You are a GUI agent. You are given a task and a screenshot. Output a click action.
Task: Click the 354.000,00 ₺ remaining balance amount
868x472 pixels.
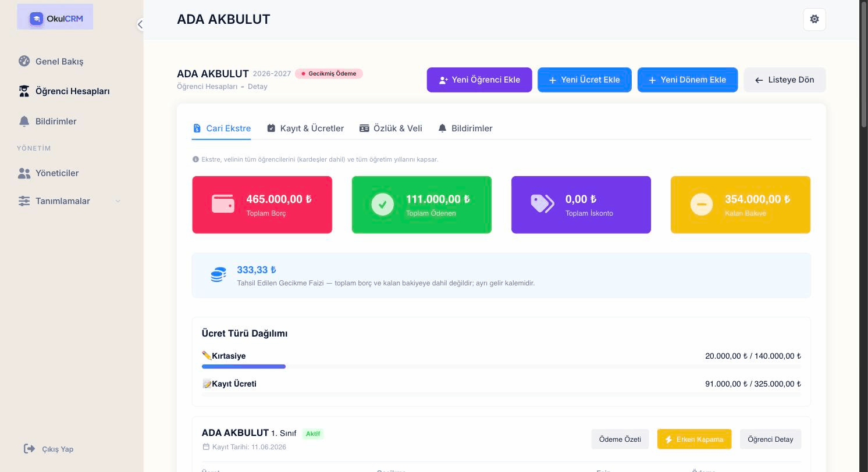pos(757,199)
